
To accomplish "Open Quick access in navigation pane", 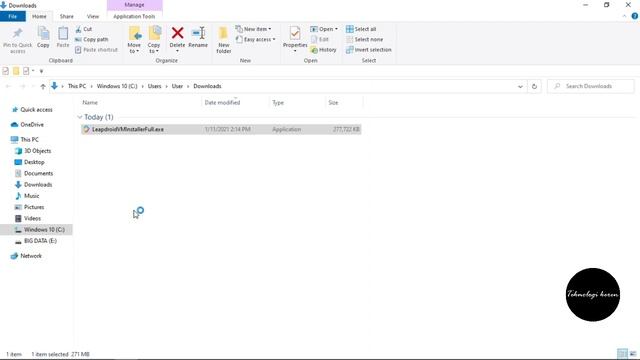I will point(32,110).
